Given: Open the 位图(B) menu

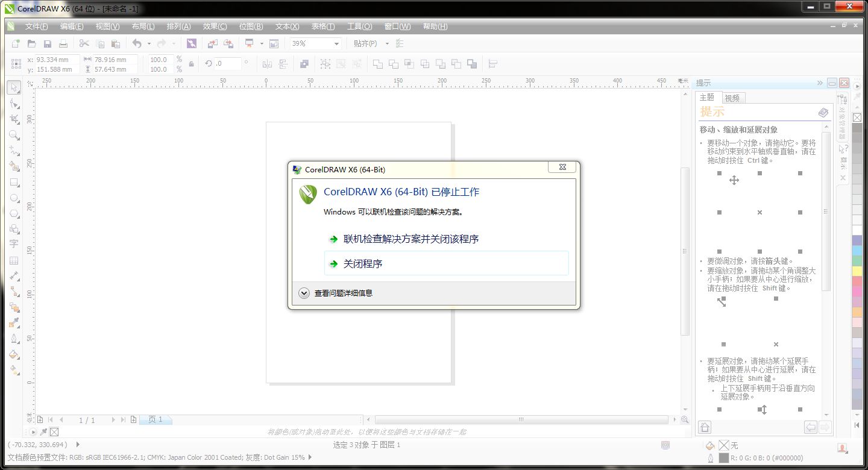Looking at the screenshot, I should pos(251,27).
